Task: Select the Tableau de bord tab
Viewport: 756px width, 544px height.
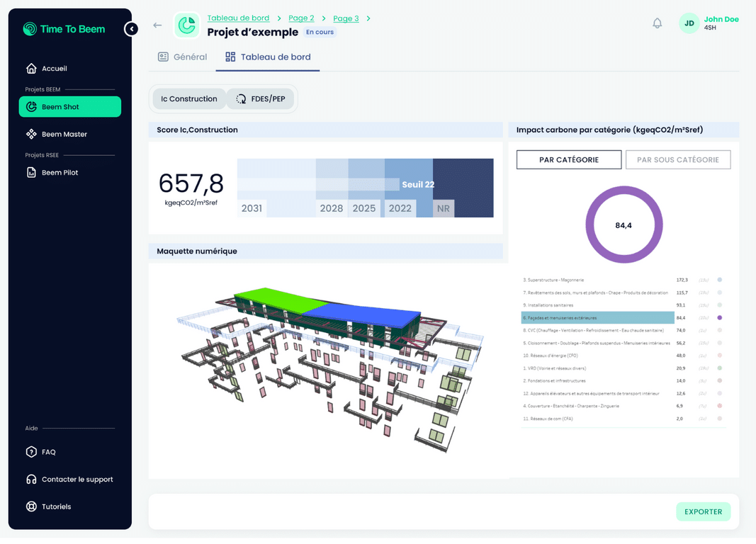Action: [268, 57]
